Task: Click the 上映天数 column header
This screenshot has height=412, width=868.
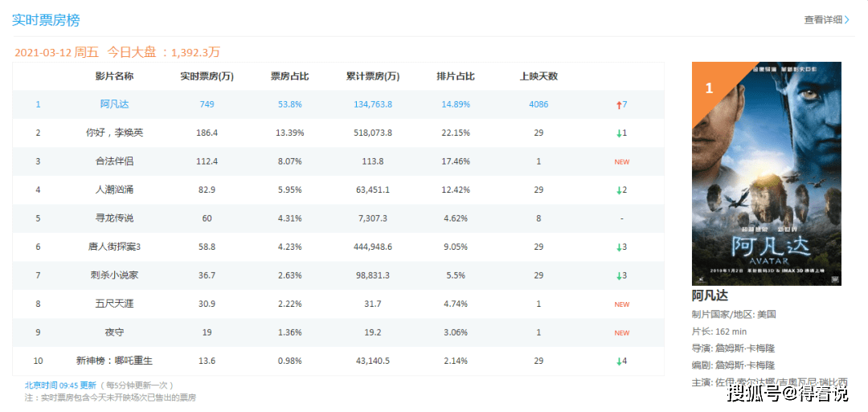Action: click(538, 76)
